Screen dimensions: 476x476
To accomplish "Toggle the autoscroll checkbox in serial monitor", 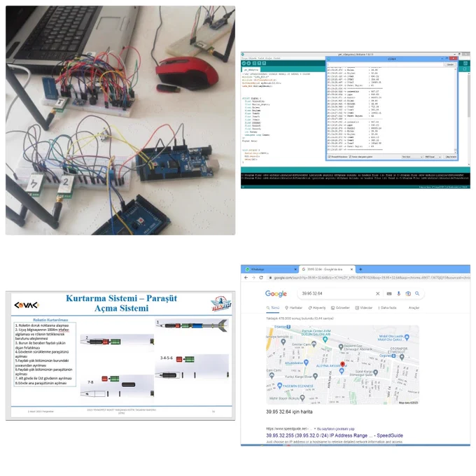I will tap(330, 157).
